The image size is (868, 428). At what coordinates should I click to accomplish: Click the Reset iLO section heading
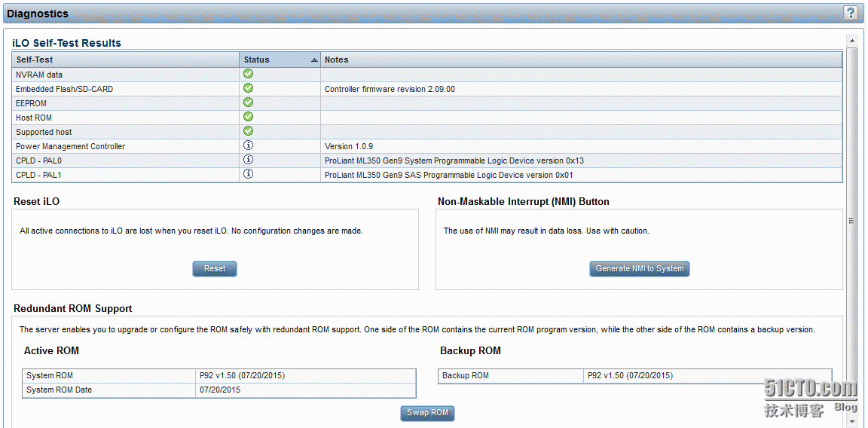pos(36,201)
